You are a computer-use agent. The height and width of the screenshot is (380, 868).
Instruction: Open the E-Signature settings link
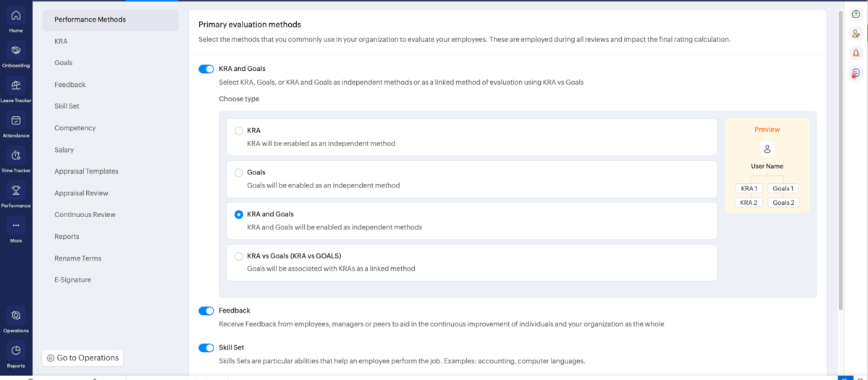click(72, 280)
